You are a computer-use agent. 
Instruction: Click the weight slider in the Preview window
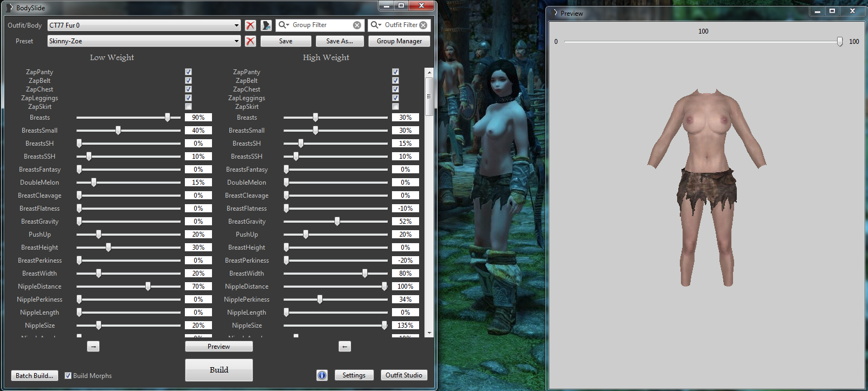click(703, 42)
